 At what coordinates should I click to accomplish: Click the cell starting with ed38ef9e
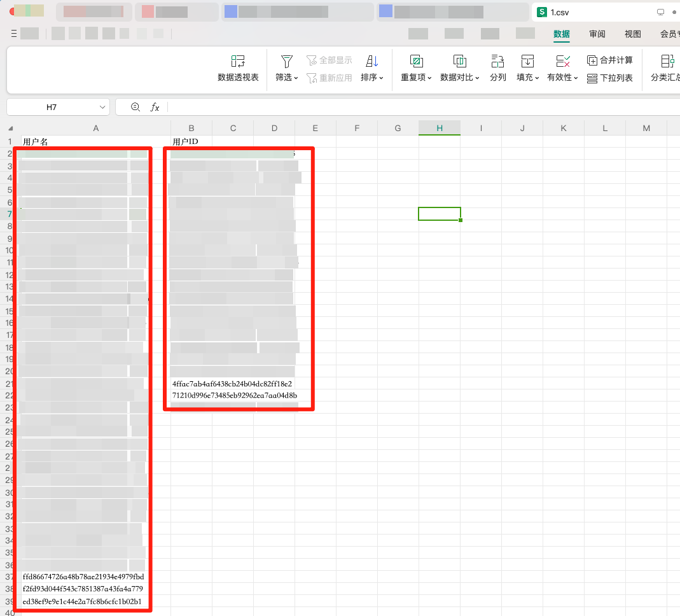[x=82, y=602]
